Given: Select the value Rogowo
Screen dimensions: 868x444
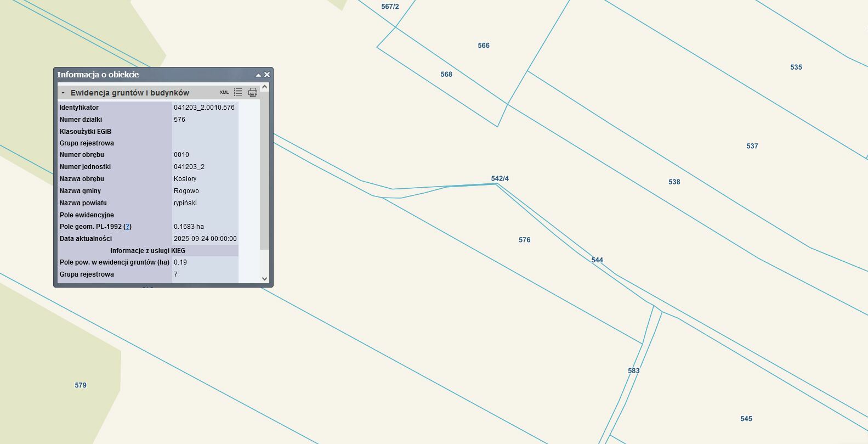Looking at the screenshot, I should 186,191.
